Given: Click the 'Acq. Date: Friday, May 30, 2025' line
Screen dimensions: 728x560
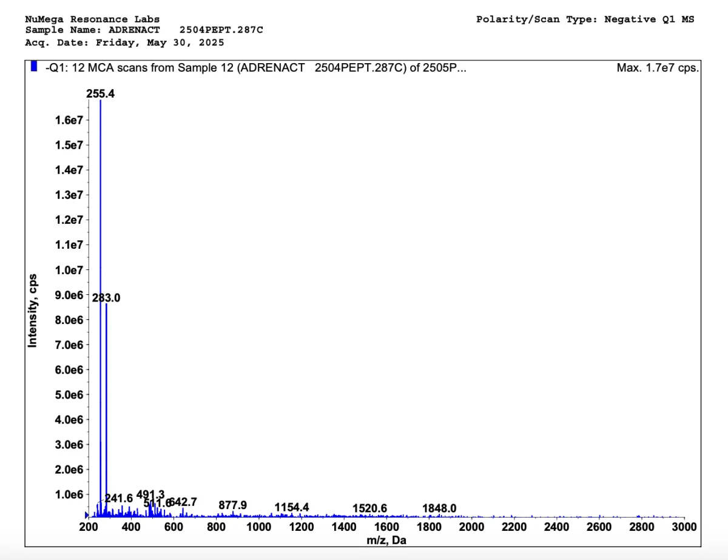Looking at the screenshot, I should [124, 42].
